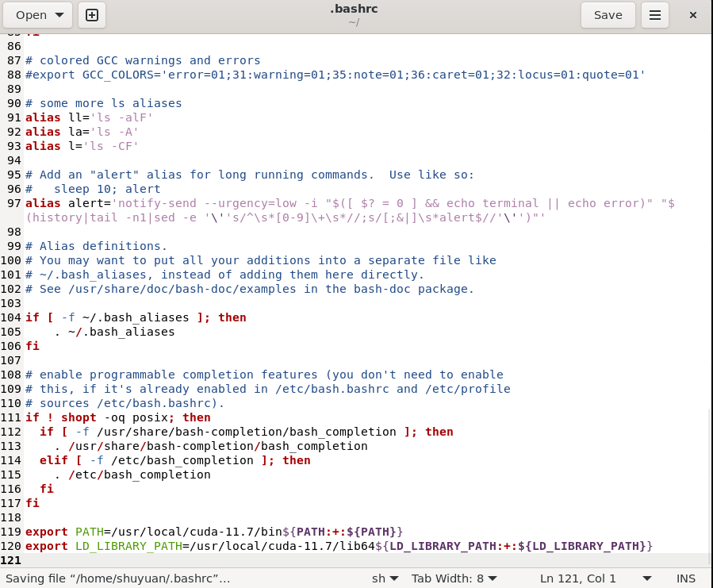Screen dimensions: 713x588
Task: Click the alias l='ls -CF' line
Action: (82, 146)
